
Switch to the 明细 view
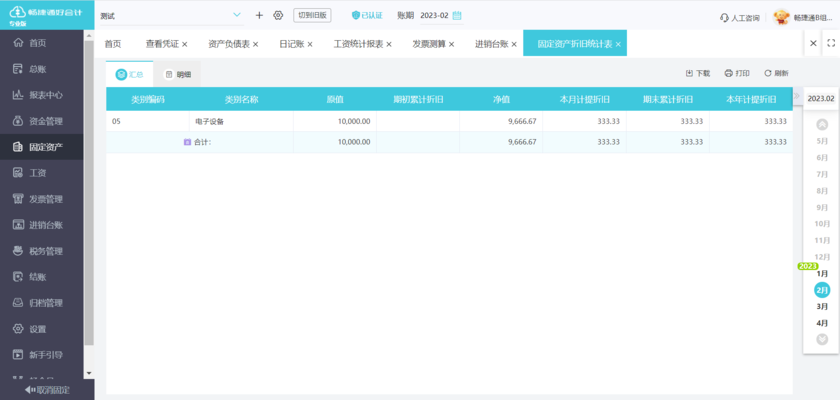[177, 74]
